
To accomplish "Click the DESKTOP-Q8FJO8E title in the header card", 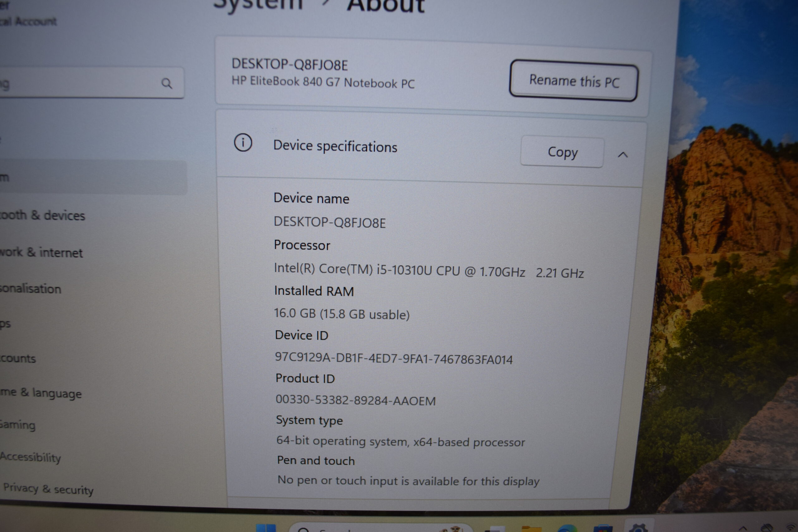I will (x=289, y=65).
